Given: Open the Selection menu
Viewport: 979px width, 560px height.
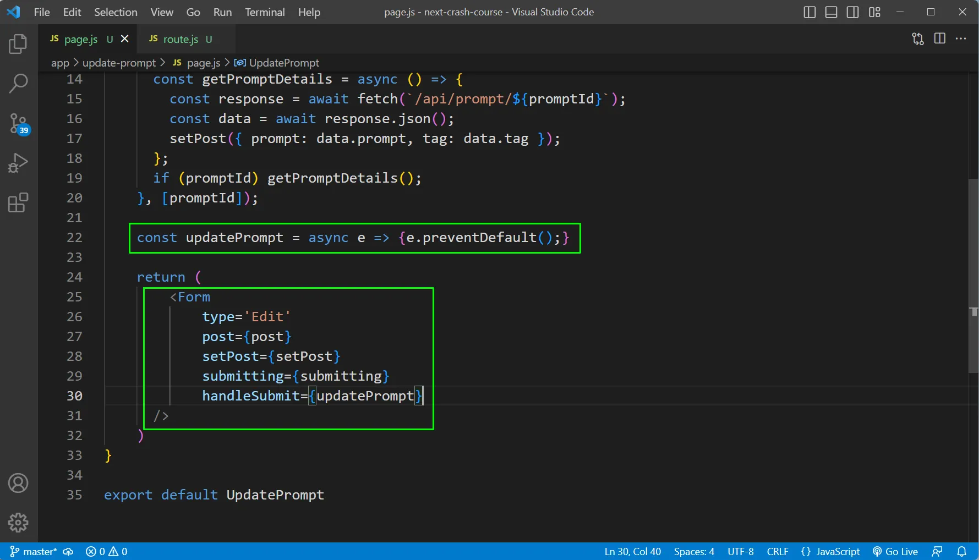Looking at the screenshot, I should click(x=116, y=12).
